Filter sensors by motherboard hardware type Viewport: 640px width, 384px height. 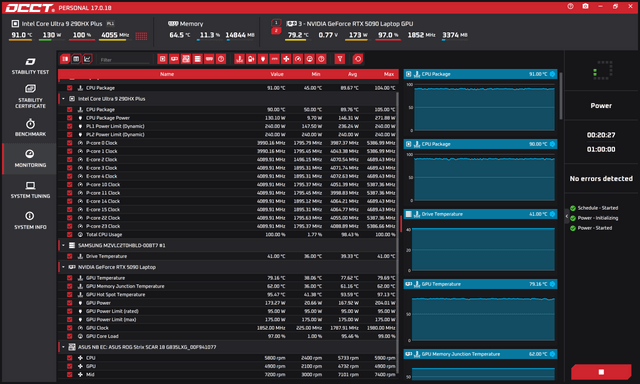(x=186, y=59)
